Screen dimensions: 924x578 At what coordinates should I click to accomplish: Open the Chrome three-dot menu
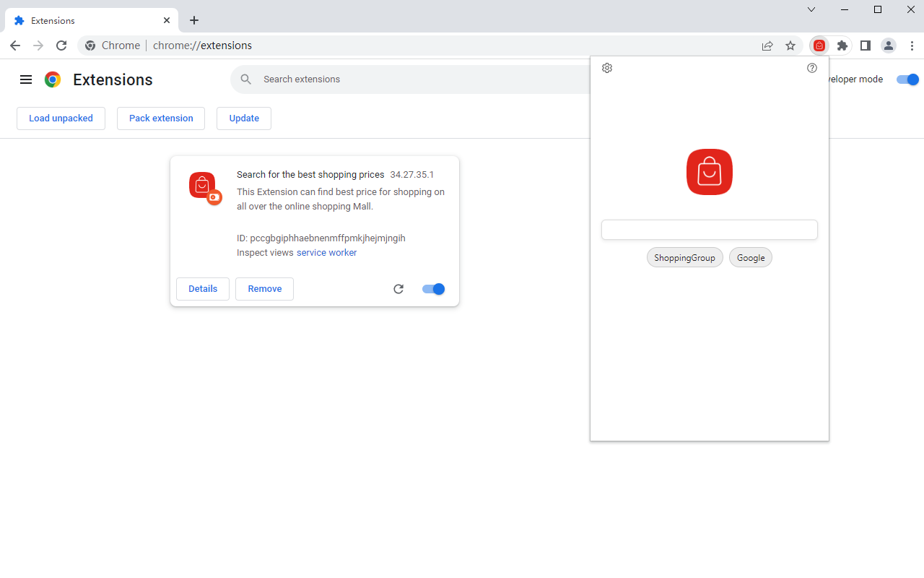click(x=912, y=46)
